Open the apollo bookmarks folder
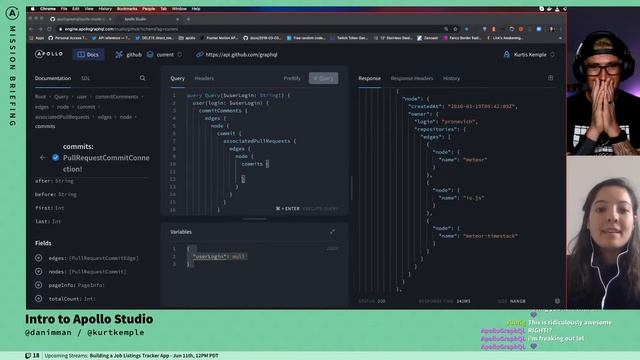640x360 pixels. coord(187,38)
